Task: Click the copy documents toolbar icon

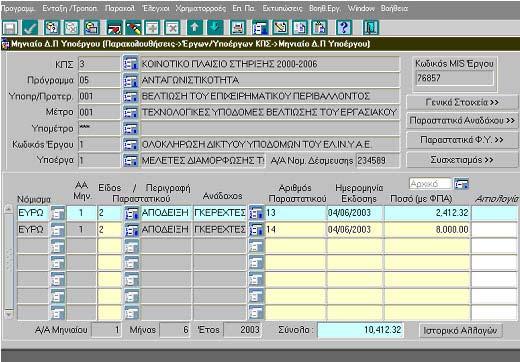Action: 300,28
